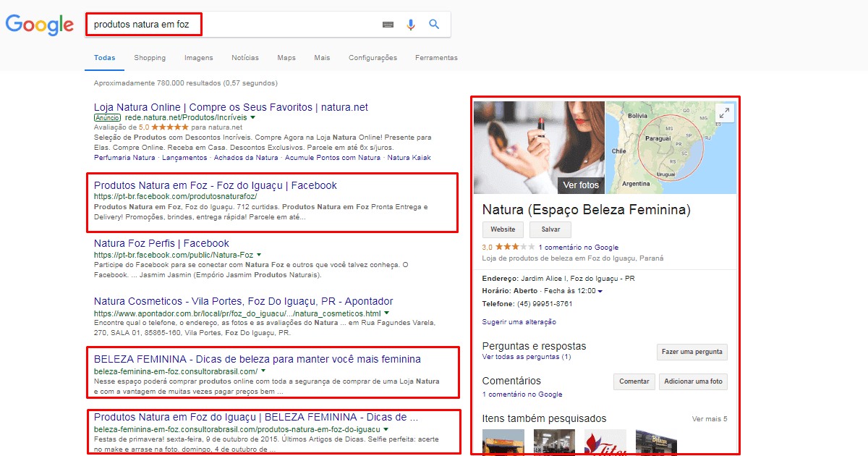The image size is (868, 456).
Task: Open the Perfumaria Natura sitelink
Action: click(x=124, y=157)
